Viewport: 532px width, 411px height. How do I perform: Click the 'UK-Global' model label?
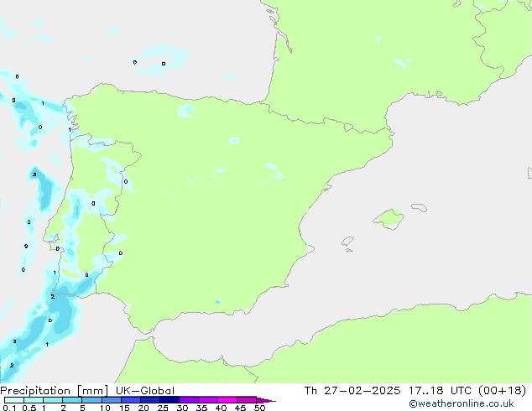(x=145, y=391)
